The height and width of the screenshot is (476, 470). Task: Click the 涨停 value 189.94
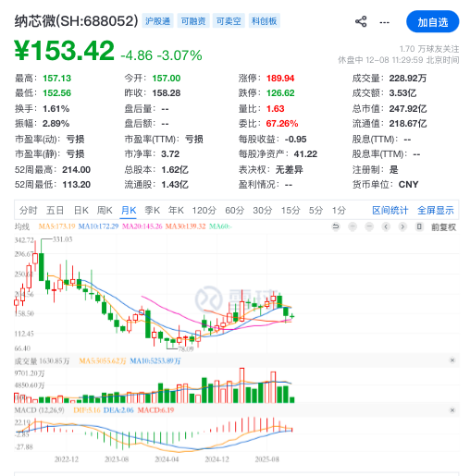coord(280,79)
